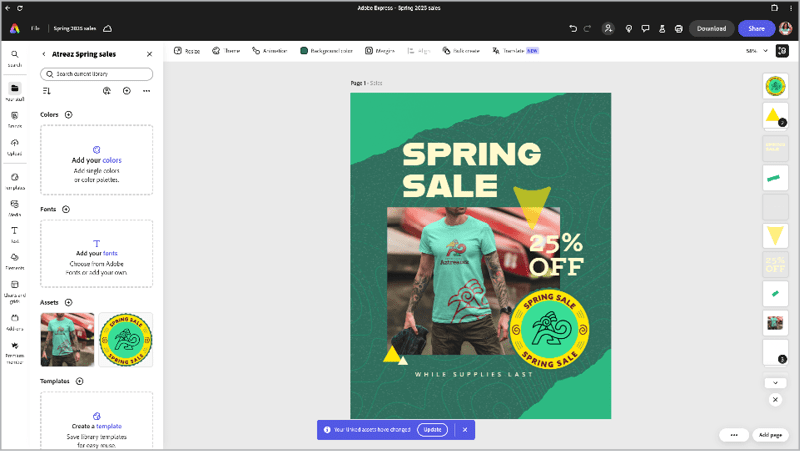This screenshot has width=800, height=451.
Task: Open the library more options ellipsis
Action: (x=146, y=91)
